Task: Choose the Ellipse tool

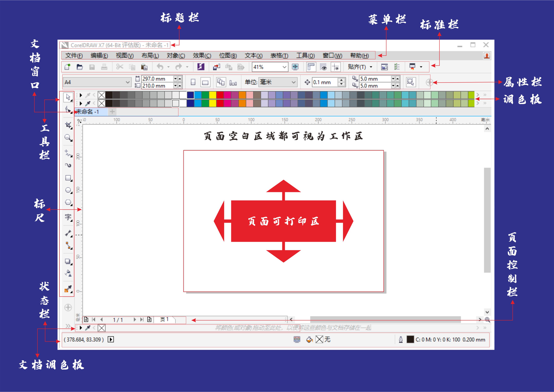Action: pos(68,190)
